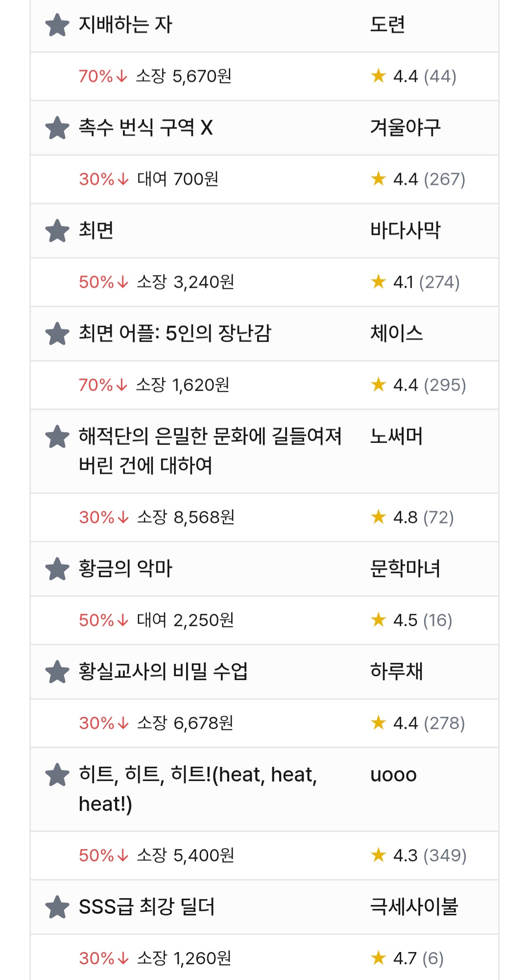
Task: Click the rating 4.3 (349)
Action: [x=429, y=855]
